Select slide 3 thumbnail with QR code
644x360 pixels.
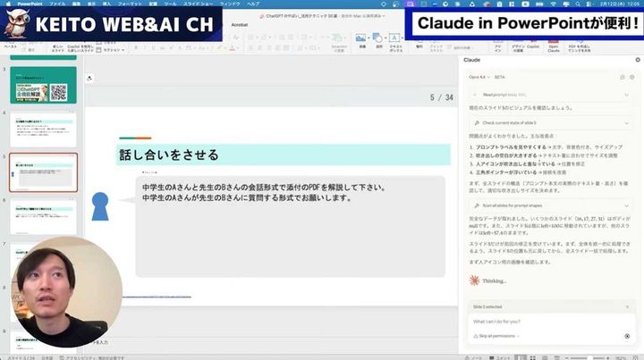pyautogui.click(x=43, y=85)
